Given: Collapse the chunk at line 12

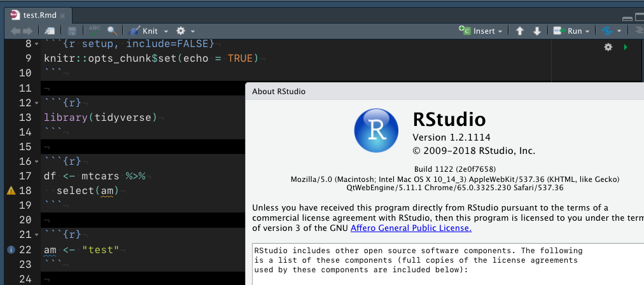Looking at the screenshot, I should click(37, 102).
